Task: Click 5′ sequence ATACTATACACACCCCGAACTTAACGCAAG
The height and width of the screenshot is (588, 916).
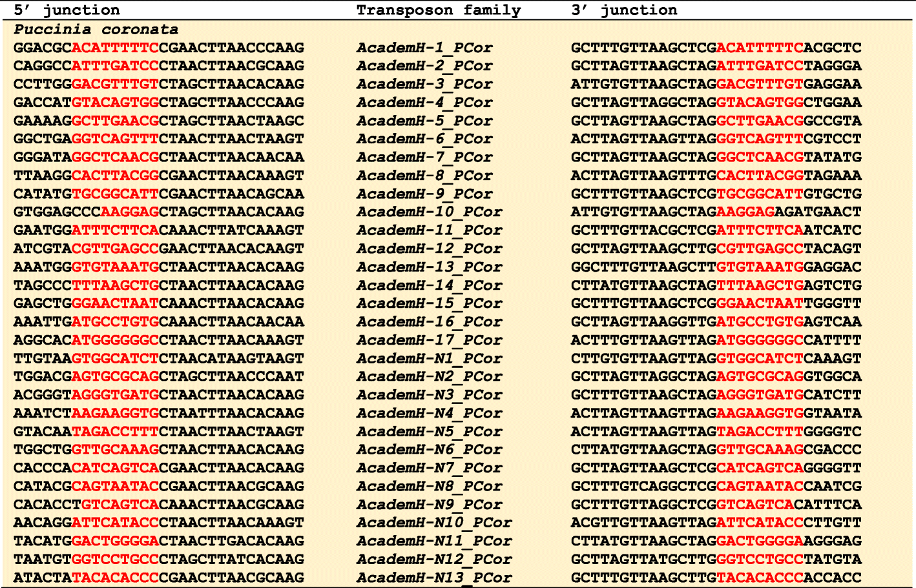Action: (159, 578)
